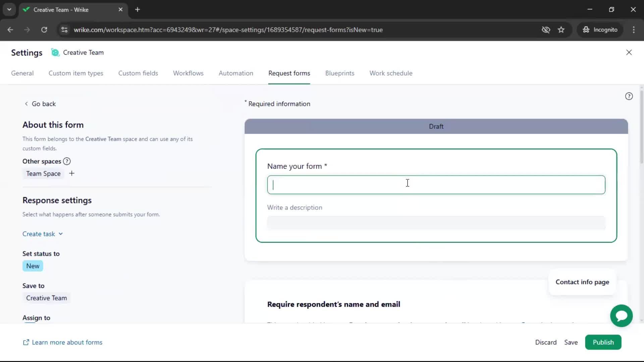Open the help question-mark icon at top right
Screen dimensions: 644x362
pyautogui.click(x=629, y=96)
